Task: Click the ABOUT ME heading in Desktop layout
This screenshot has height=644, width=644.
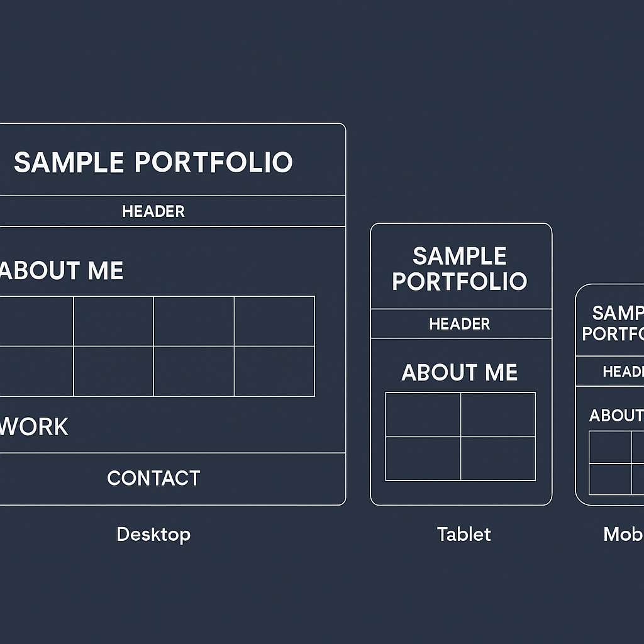Action: (62, 271)
